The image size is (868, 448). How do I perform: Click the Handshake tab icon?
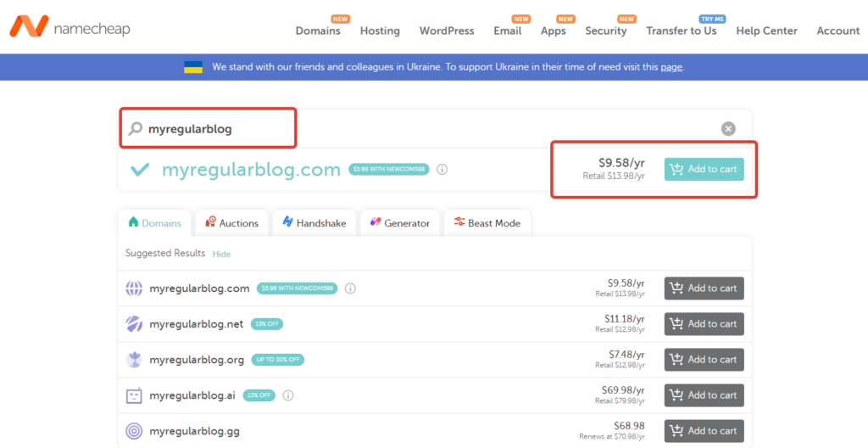287,221
